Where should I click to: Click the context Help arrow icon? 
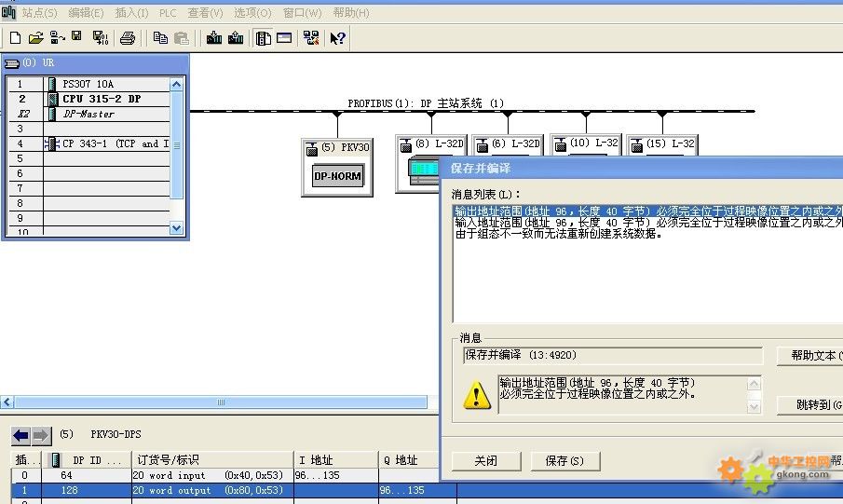pyautogui.click(x=337, y=38)
